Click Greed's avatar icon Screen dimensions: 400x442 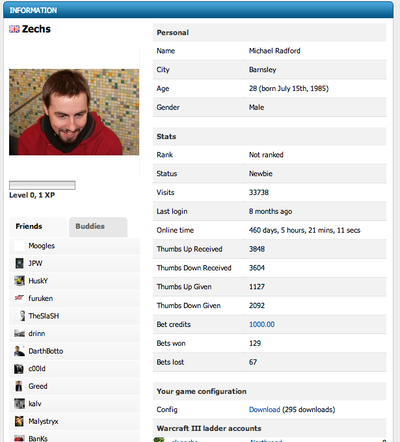coord(19,386)
